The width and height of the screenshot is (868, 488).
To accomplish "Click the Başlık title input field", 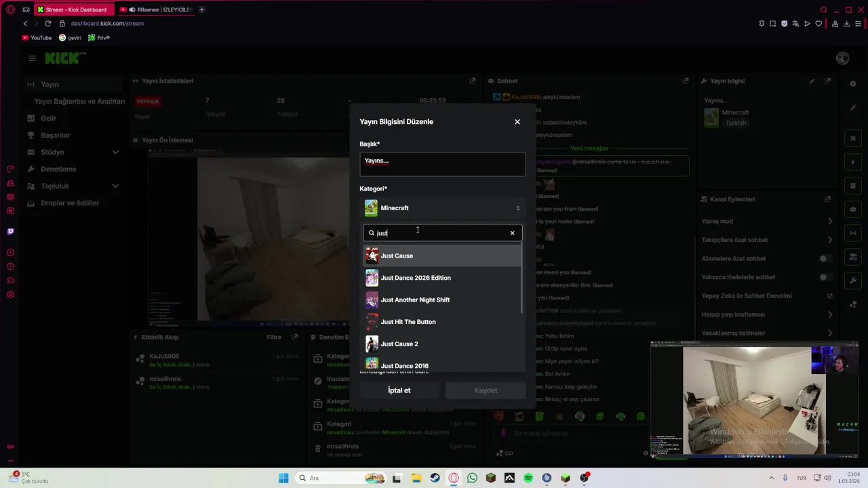I will [x=442, y=165].
